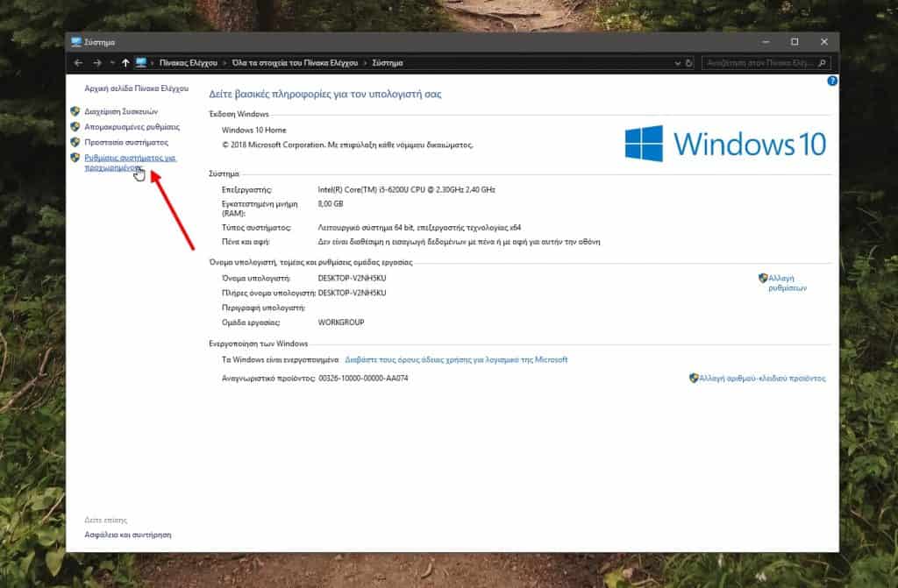Open Προστασία συστήματος link
Screen dimensions: 898x588
tap(126, 142)
